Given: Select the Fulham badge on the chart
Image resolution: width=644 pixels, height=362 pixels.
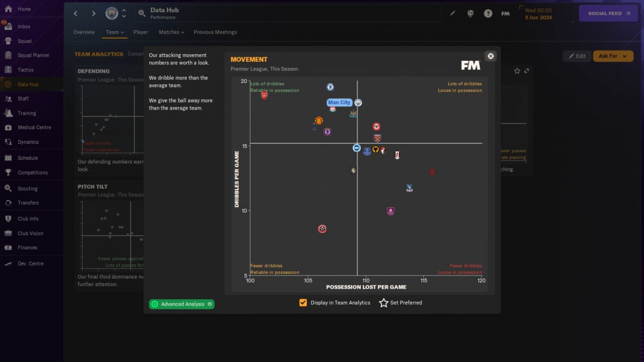Looking at the screenshot, I should [397, 155].
